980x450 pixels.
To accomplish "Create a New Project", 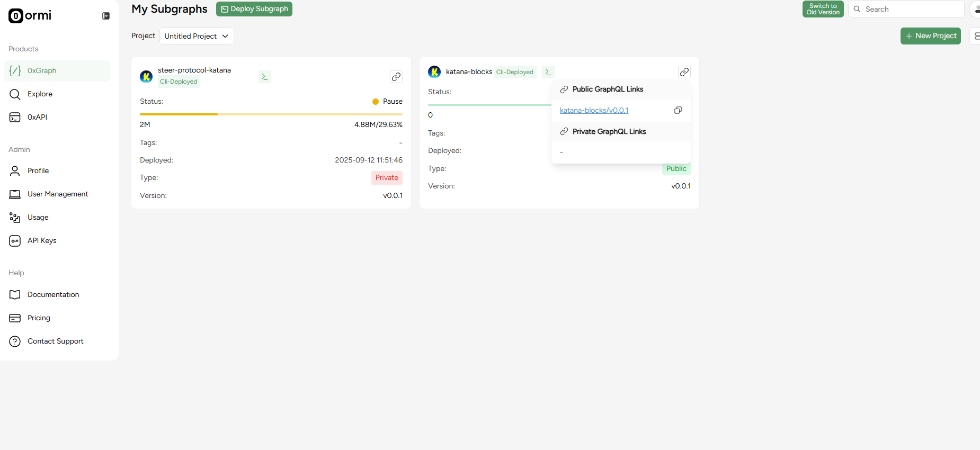I will pos(931,35).
